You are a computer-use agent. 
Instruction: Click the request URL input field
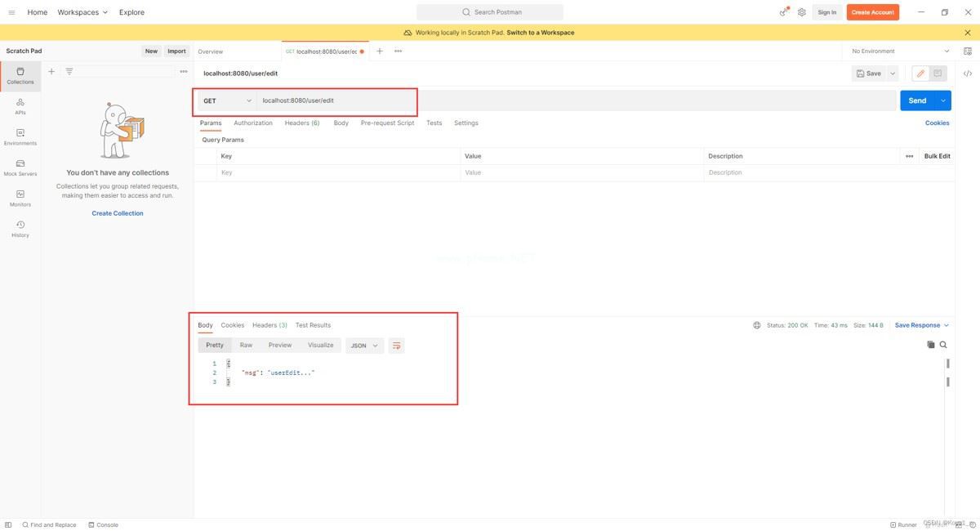pyautogui.click(x=572, y=100)
